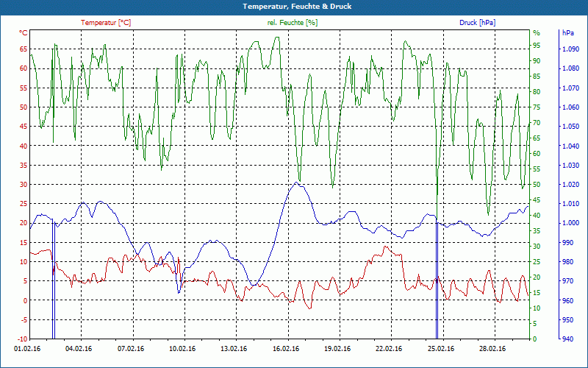The image size is (588, 368).
Task: Click the date label 22.02.16
Action: pyautogui.click(x=389, y=349)
